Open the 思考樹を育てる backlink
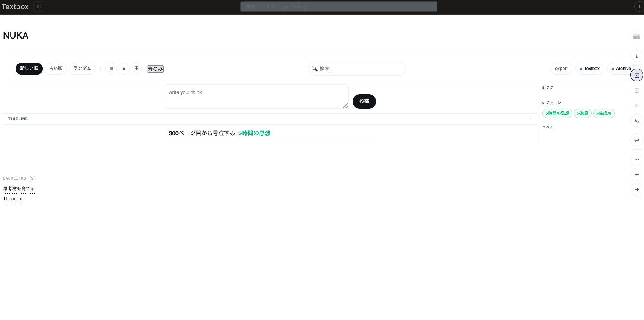Screen dimensions: 644x320 (19, 189)
